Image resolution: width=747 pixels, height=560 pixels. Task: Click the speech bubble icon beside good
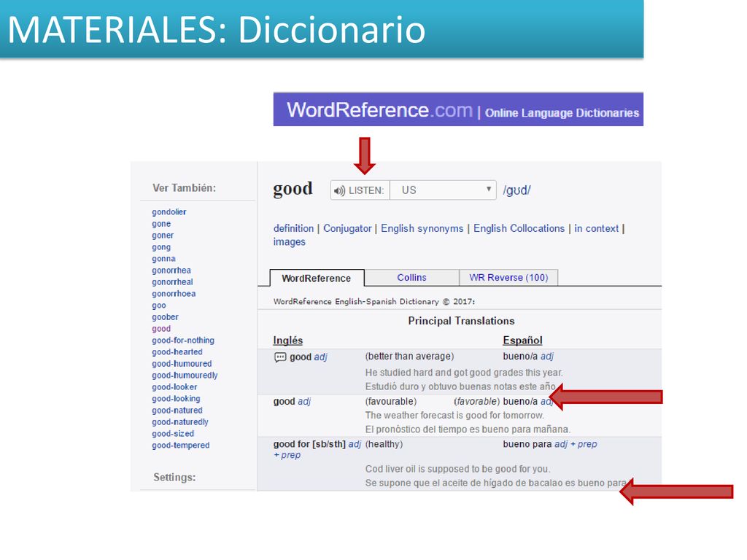(280, 357)
